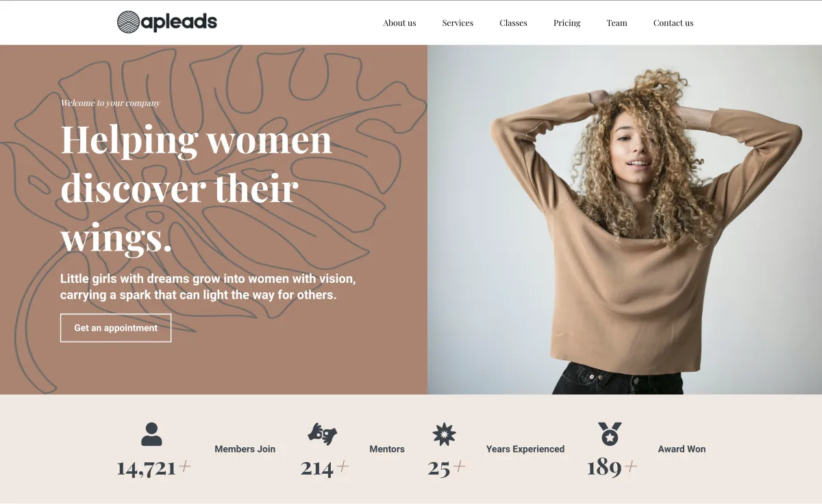This screenshot has height=504, width=822.
Task: Click the Award Won medal icon
Action: (x=610, y=434)
